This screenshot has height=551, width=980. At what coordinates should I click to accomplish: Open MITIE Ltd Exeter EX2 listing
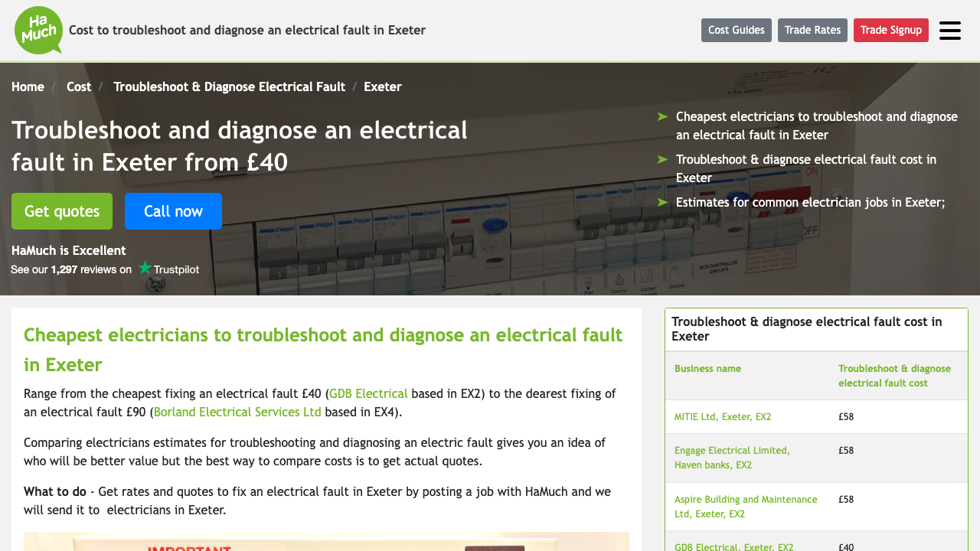[723, 416]
